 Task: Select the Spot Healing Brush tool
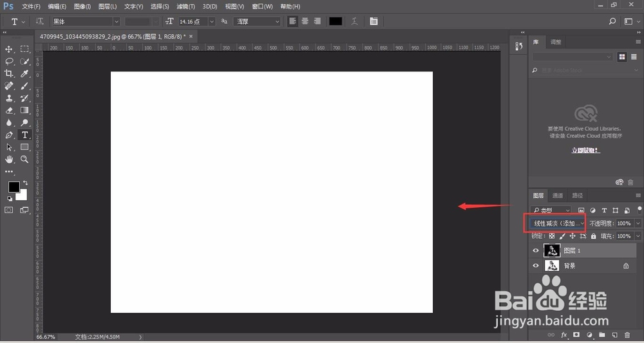point(8,86)
